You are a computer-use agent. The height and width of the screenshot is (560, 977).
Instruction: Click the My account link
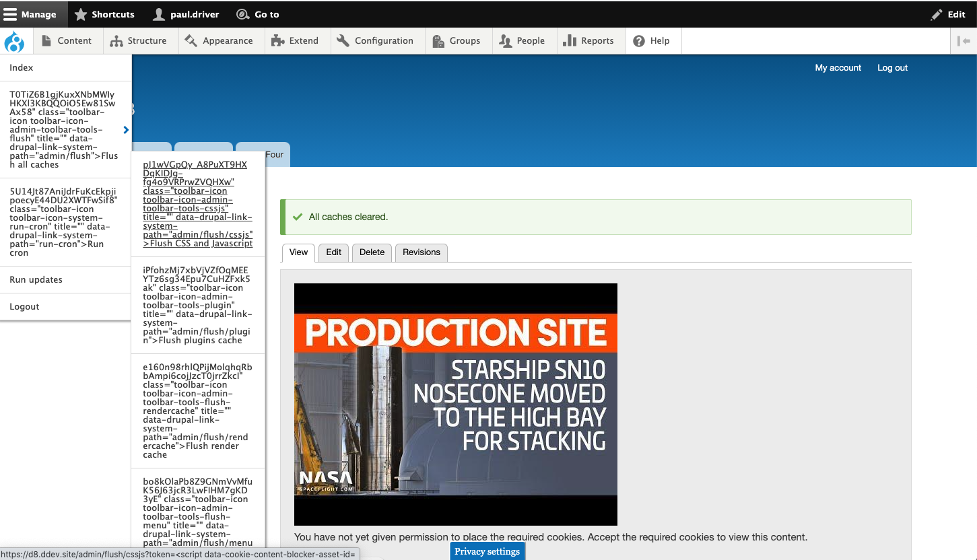838,68
